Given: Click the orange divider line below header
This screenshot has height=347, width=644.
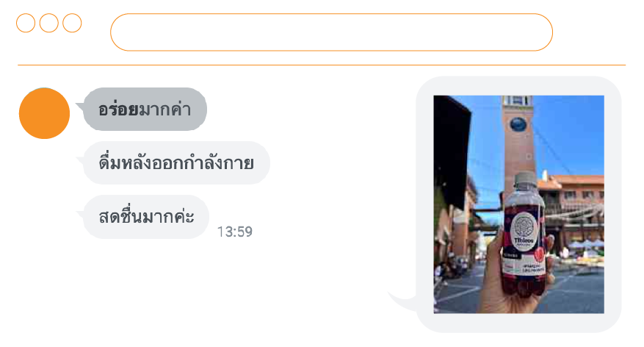Looking at the screenshot, I should coord(322,65).
